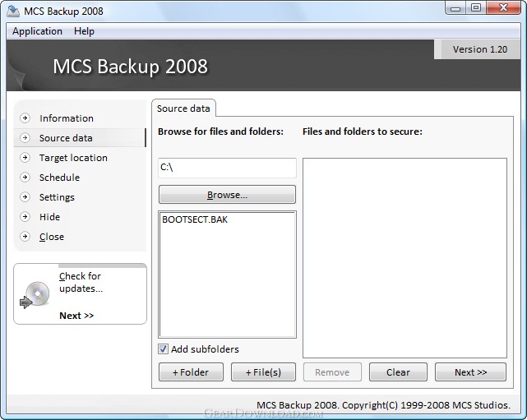
Task: Click the arrow icon beside Hide
Action: [x=25, y=217]
